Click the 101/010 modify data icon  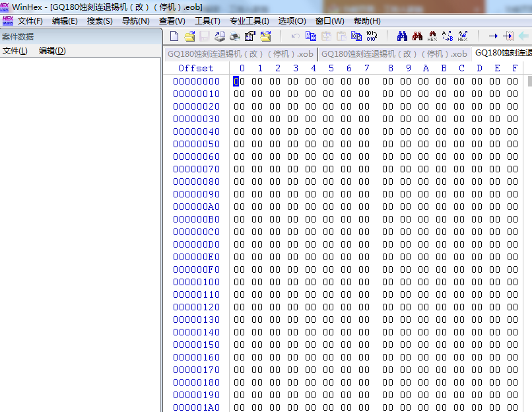click(371, 36)
